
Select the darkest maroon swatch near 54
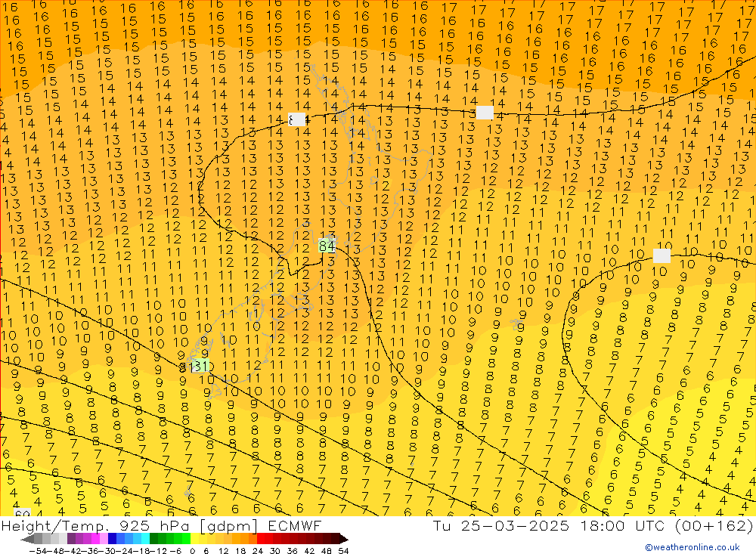point(336,539)
